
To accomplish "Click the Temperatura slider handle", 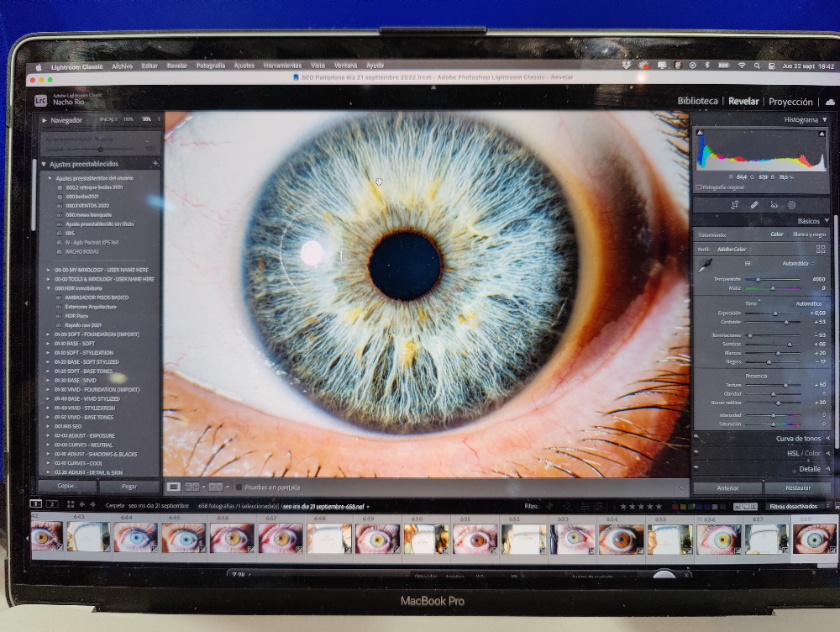I will point(758,279).
